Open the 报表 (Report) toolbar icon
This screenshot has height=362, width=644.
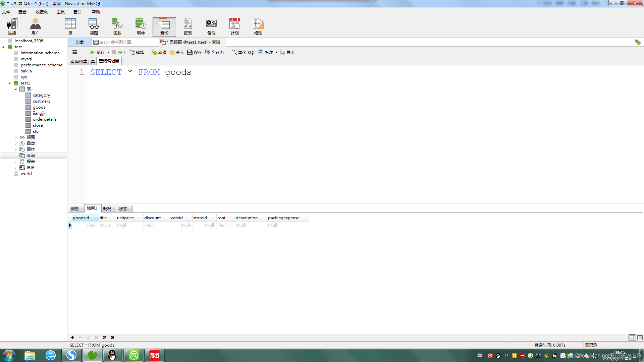(x=188, y=27)
